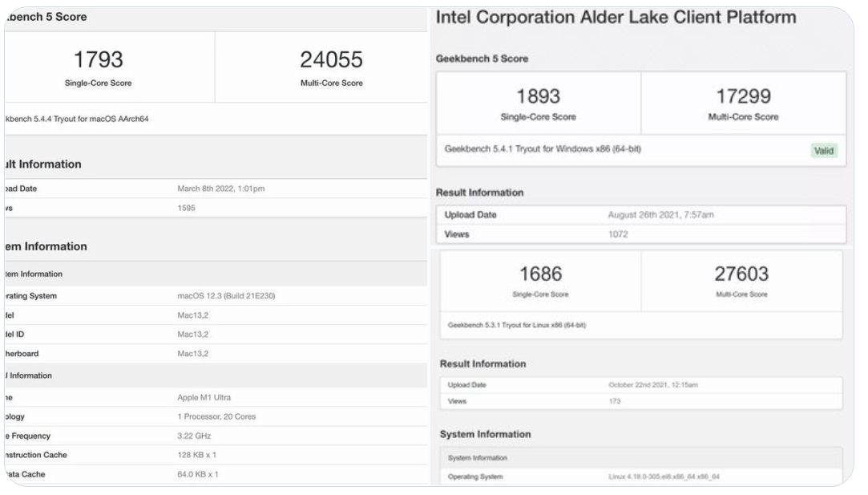
Task: Select the 'Apple M1 Ultra' processor name
Action: tap(204, 397)
